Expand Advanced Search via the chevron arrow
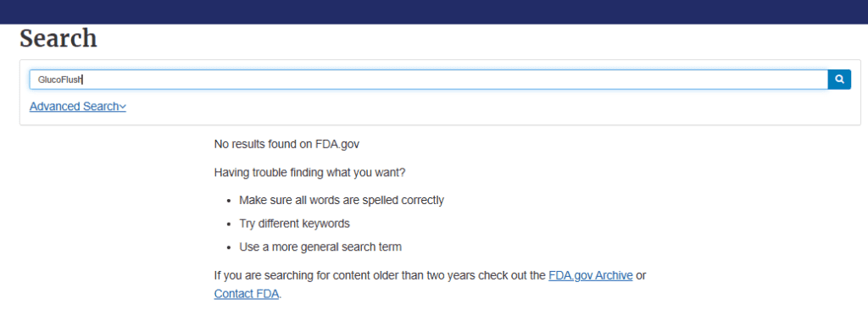This screenshot has width=868, height=332. coord(123,106)
